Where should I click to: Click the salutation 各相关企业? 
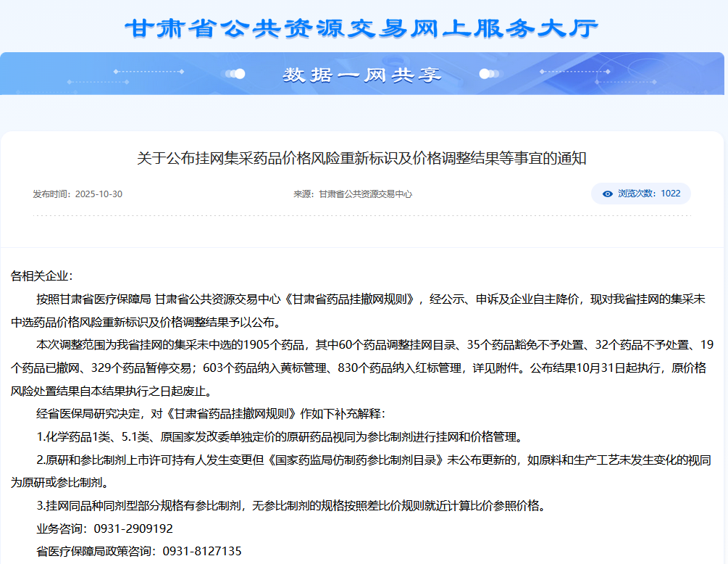point(42,276)
